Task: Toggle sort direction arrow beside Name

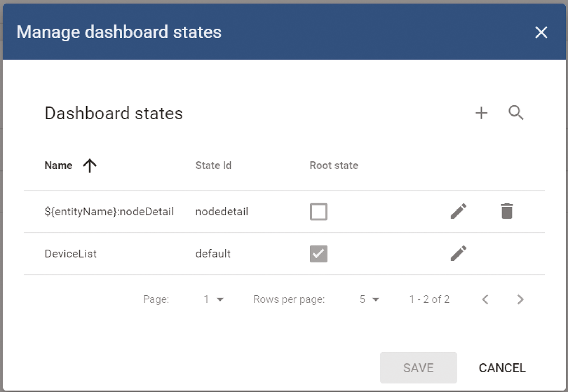Action: 90,166
